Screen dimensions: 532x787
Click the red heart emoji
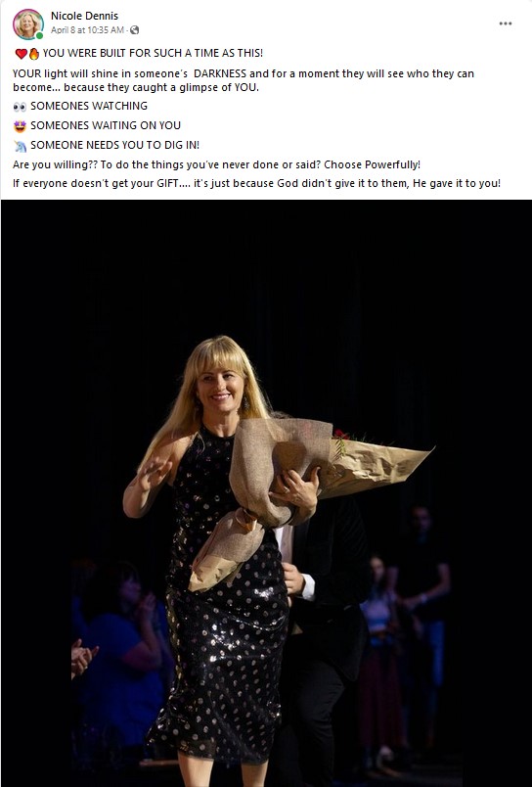22,53
